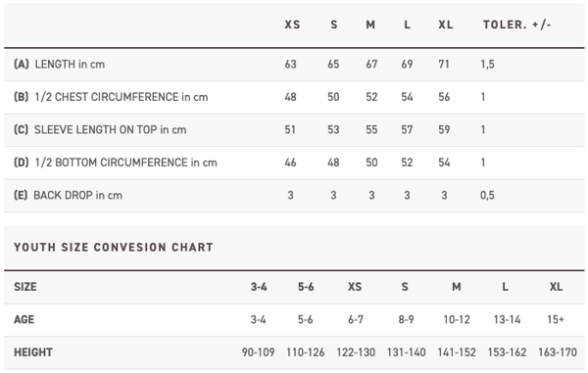
Task: Select the 0,5 tolerance value for back drop
Action: tap(487, 195)
